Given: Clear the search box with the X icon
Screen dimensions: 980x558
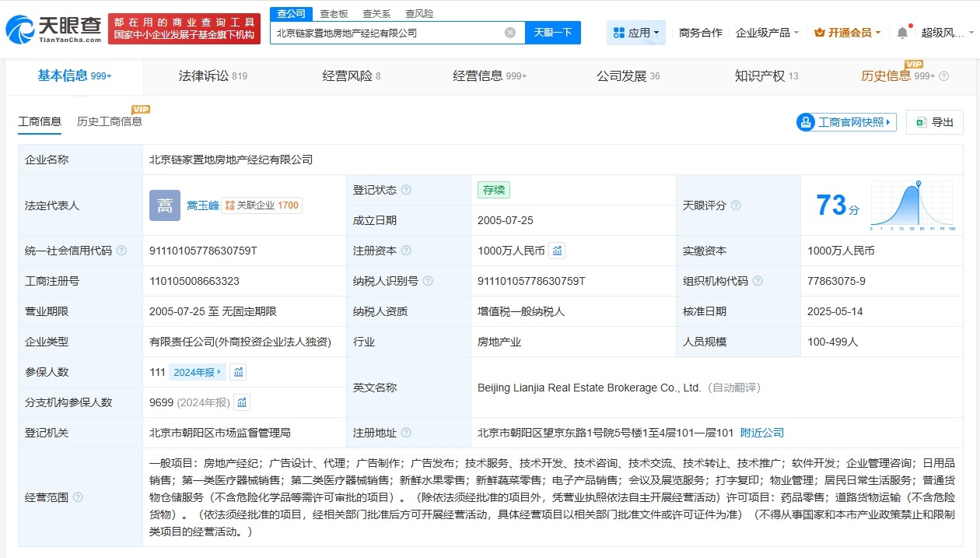Looking at the screenshot, I should tap(510, 32).
